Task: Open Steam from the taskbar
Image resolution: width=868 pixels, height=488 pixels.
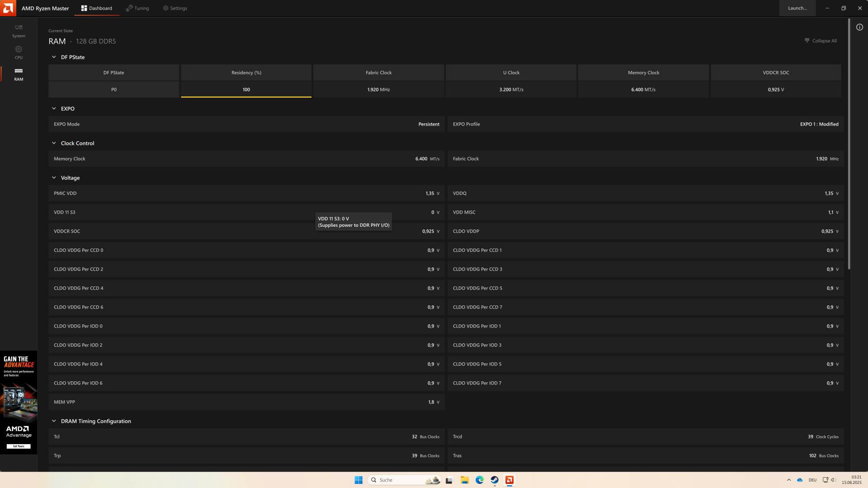Action: pos(495,480)
